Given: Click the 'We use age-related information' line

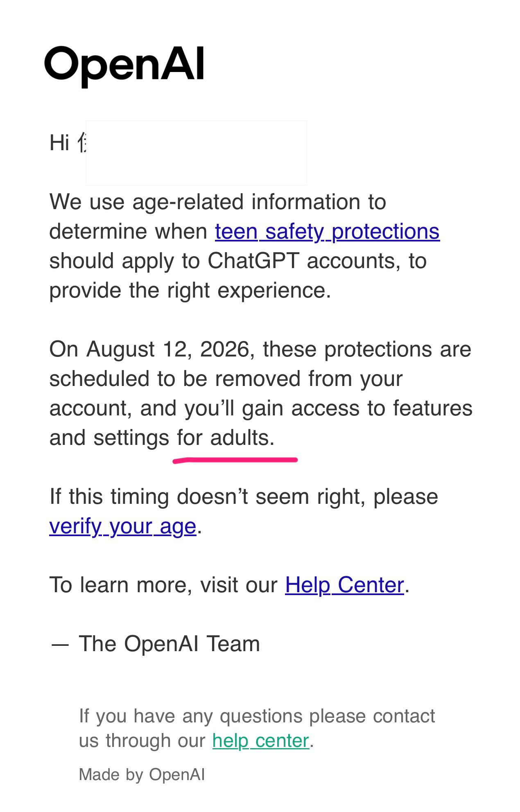Looking at the screenshot, I should [x=218, y=202].
